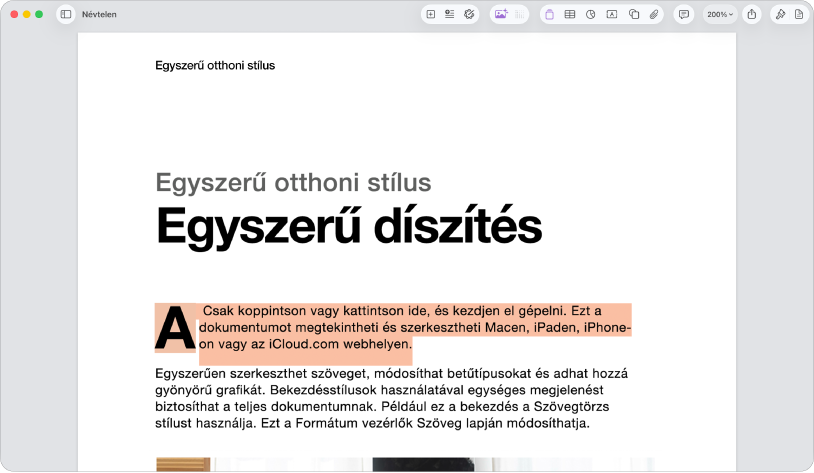Insert a chart using the pie chart icon

pyautogui.click(x=591, y=15)
